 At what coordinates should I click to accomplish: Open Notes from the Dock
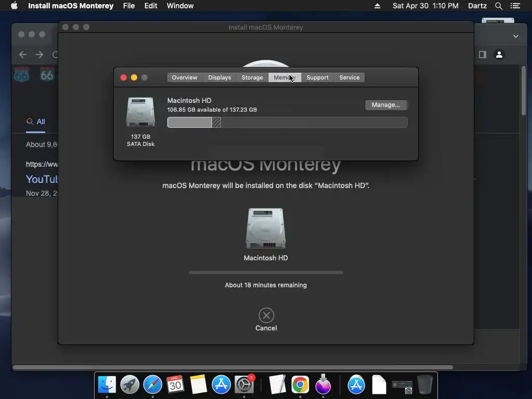click(198, 384)
